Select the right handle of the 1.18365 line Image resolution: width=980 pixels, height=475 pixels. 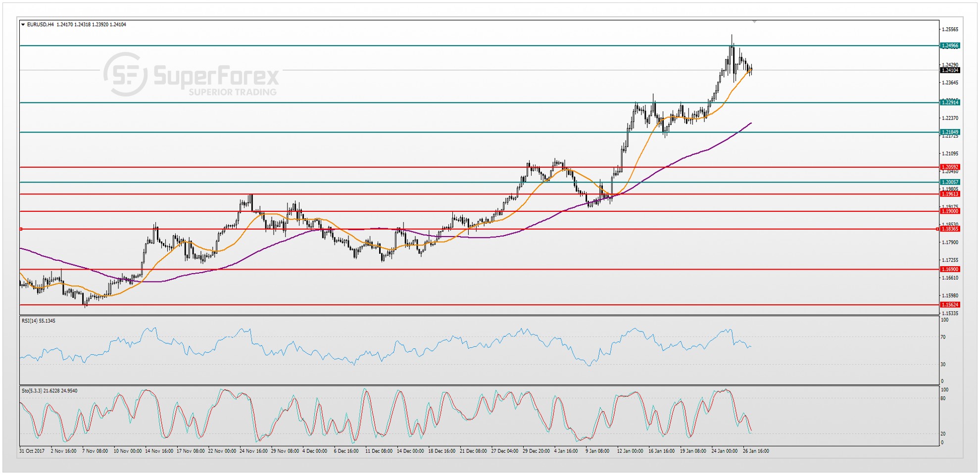click(937, 229)
